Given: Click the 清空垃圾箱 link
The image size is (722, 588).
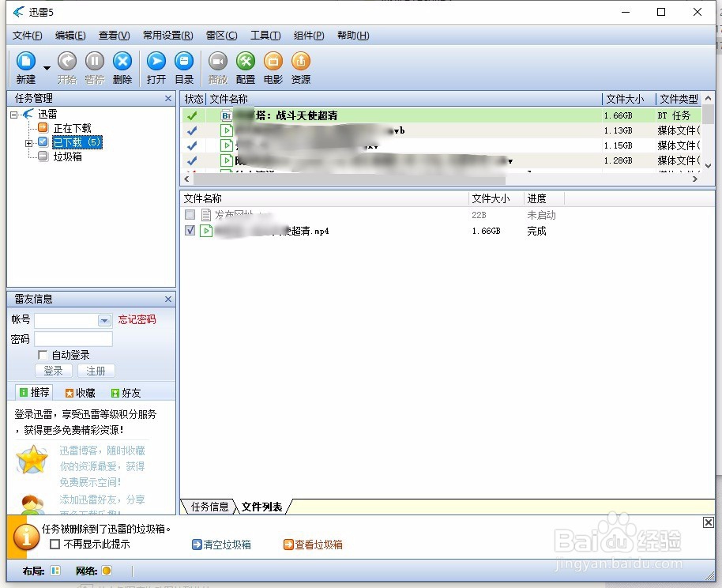Looking at the screenshot, I should [221, 545].
